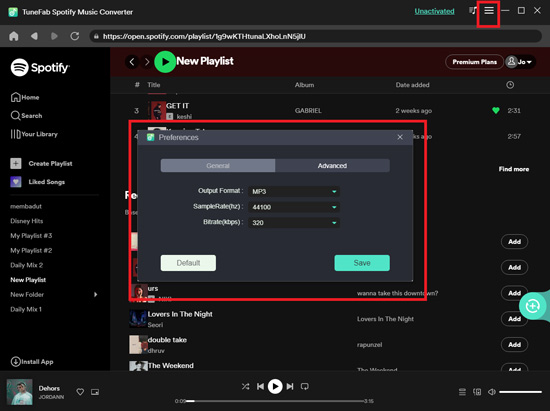Open Daily Mix 1 playlist
The height and width of the screenshot is (411, 550).
pyautogui.click(x=26, y=309)
